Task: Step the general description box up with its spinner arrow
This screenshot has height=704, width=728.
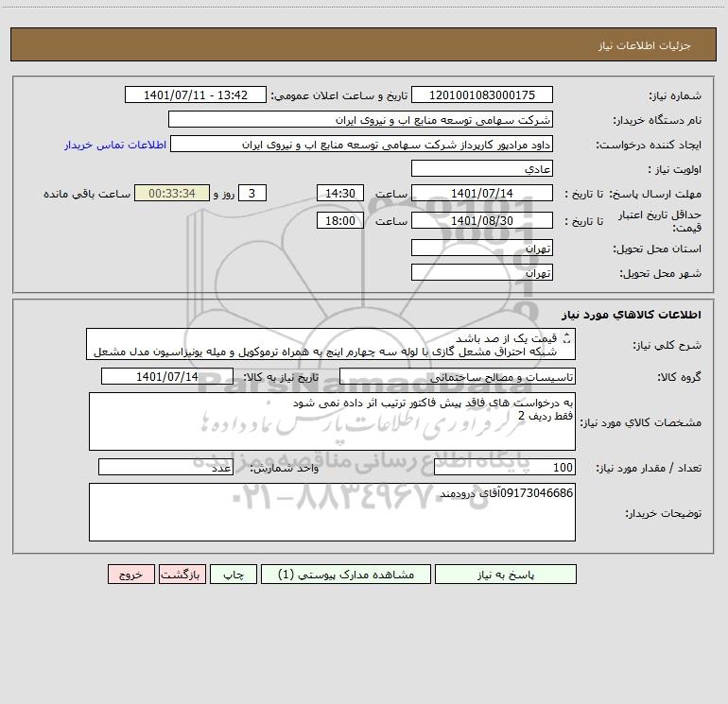Action: (x=566, y=335)
